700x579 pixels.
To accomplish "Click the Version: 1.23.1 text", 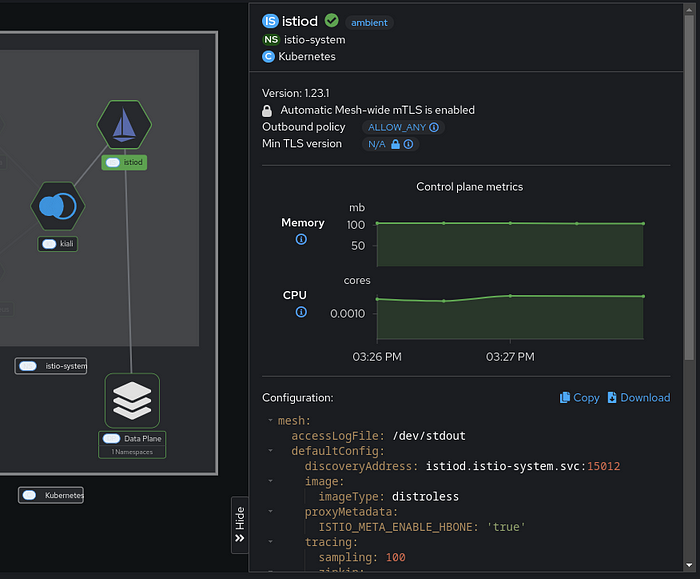I will pos(296,93).
